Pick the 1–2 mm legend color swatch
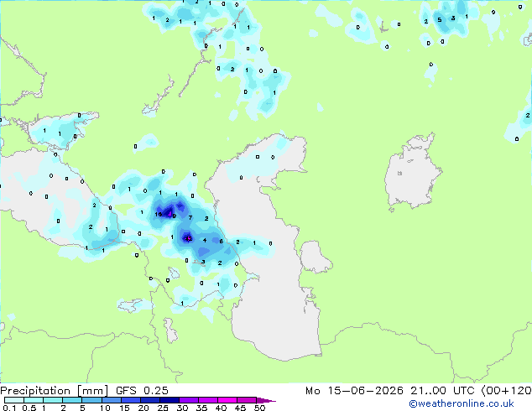Screen dimensions: 532x411 click(53, 400)
